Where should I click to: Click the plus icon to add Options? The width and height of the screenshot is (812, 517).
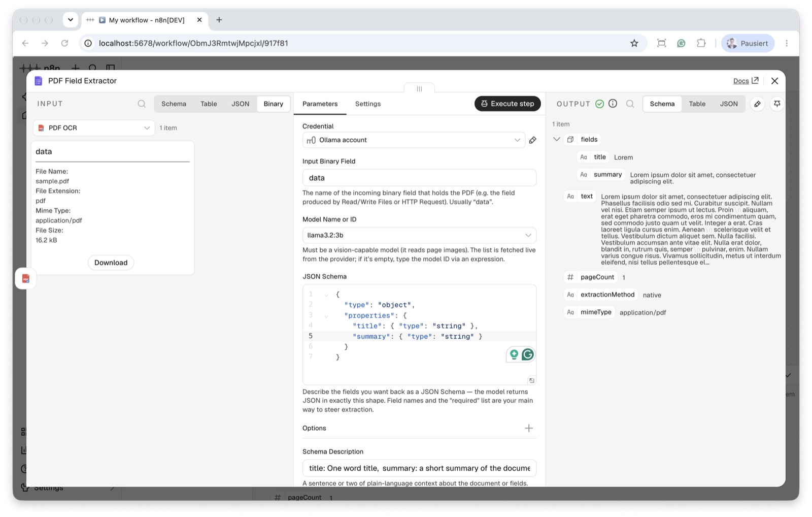tap(529, 428)
